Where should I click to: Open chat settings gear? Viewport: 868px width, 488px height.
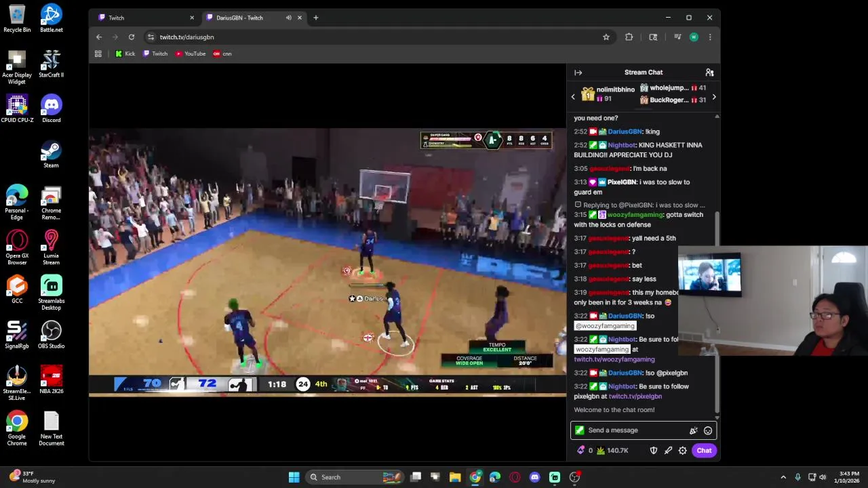[683, 451]
